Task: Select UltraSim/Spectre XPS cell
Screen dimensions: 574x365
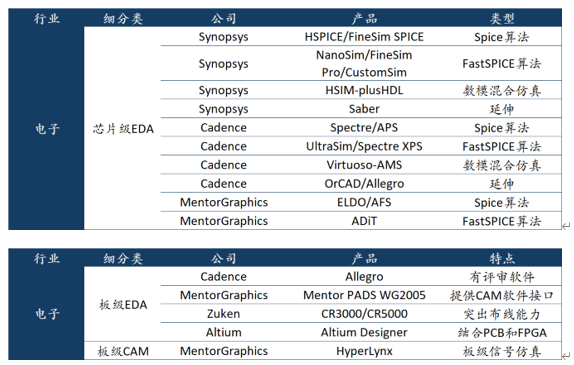Action: click(364, 146)
